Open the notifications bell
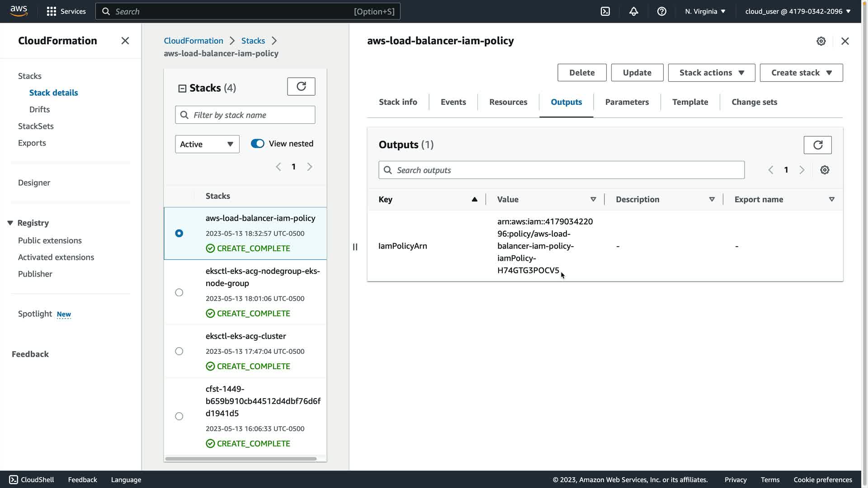Image resolution: width=868 pixels, height=488 pixels. 633,11
